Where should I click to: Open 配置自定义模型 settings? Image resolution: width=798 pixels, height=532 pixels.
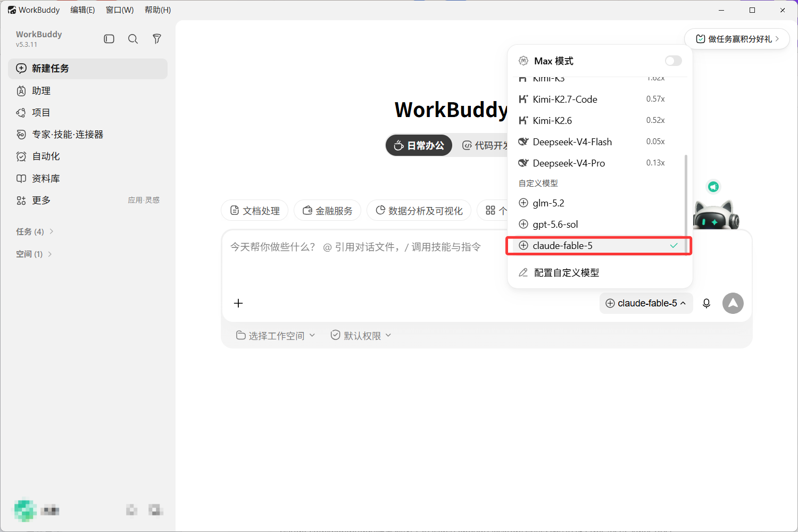click(x=598, y=273)
